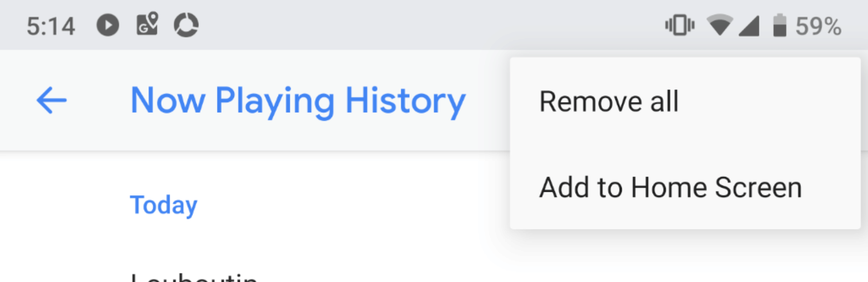Tap the vibrate mode status icon

click(x=679, y=25)
